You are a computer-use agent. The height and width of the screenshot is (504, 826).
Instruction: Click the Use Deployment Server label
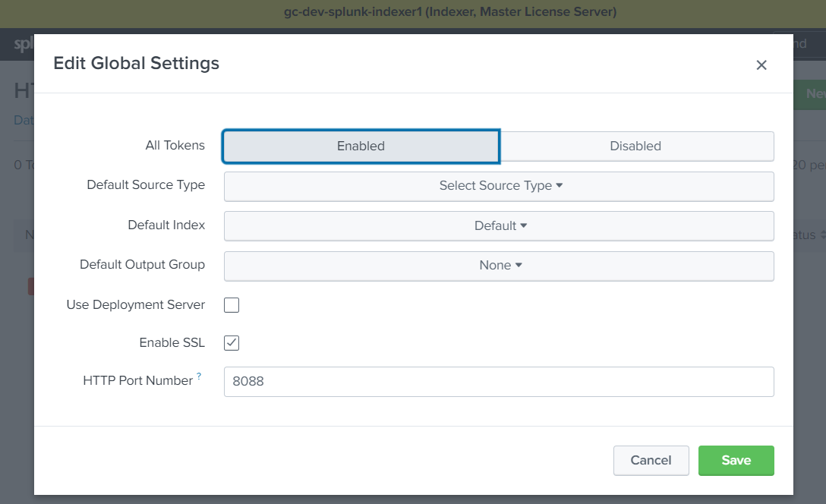(136, 305)
